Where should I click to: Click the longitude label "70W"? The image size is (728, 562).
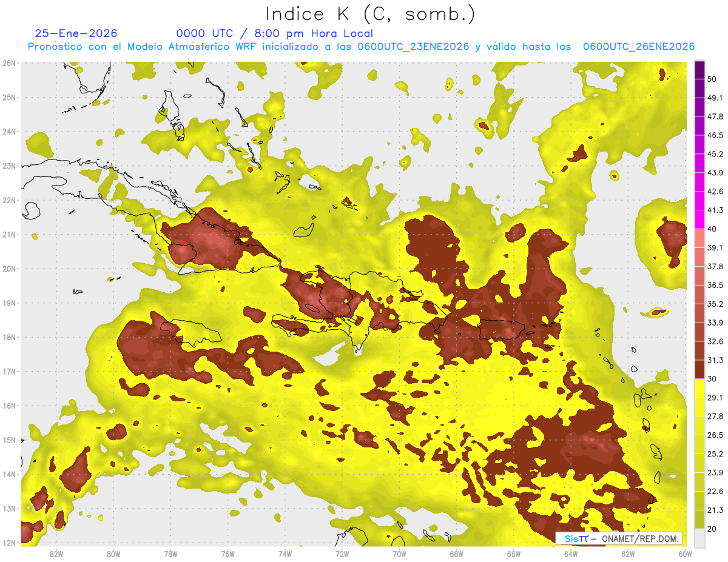(399, 554)
